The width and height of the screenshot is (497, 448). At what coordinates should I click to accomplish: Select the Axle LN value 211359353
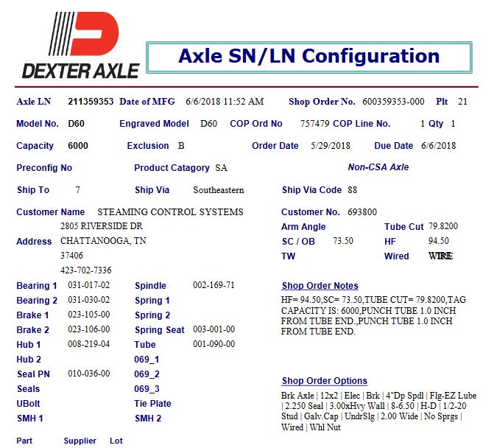coord(91,102)
